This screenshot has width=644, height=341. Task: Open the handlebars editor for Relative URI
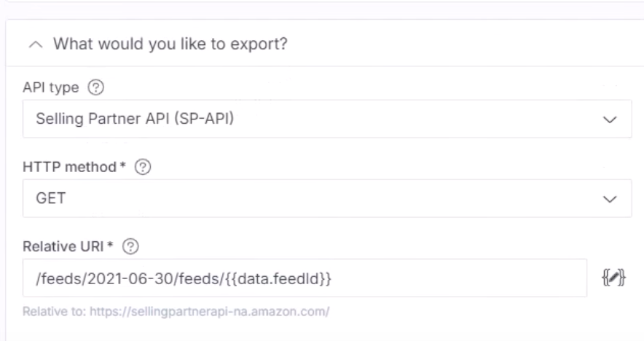click(613, 278)
